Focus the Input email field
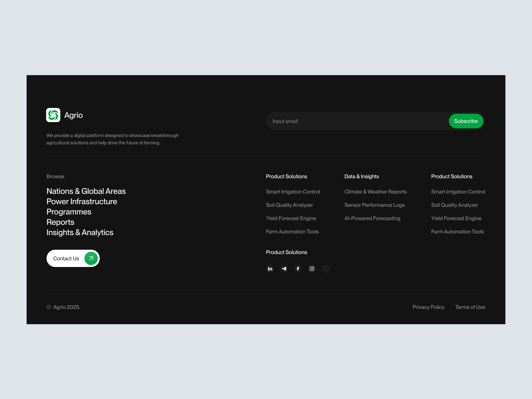 click(x=356, y=121)
